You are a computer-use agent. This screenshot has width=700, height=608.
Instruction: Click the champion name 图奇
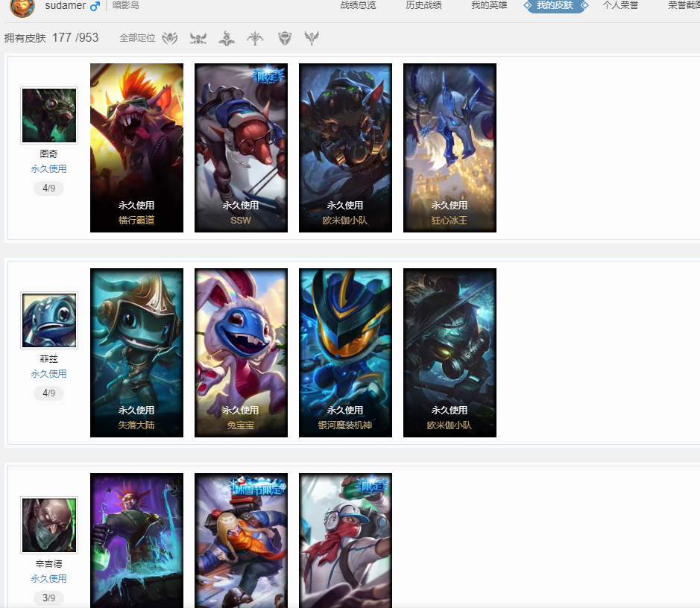48,154
